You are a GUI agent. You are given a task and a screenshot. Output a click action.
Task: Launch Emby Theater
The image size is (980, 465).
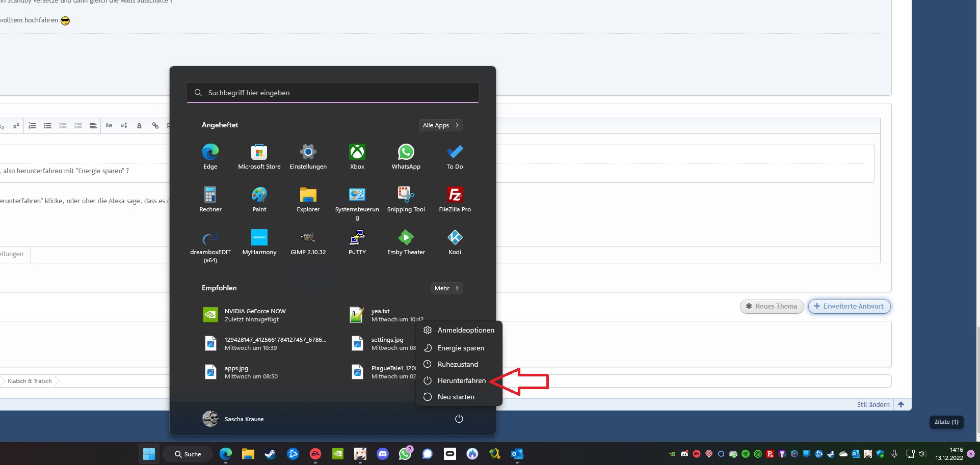point(406,242)
